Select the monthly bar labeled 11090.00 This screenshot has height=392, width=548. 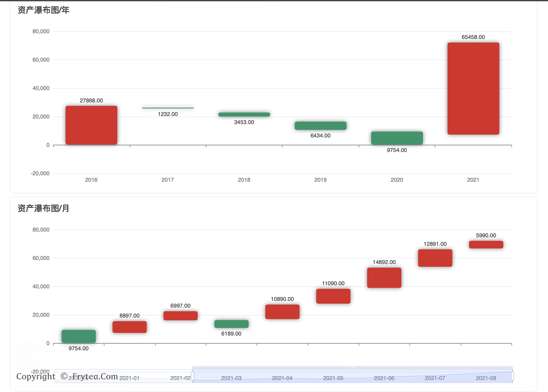(x=333, y=296)
